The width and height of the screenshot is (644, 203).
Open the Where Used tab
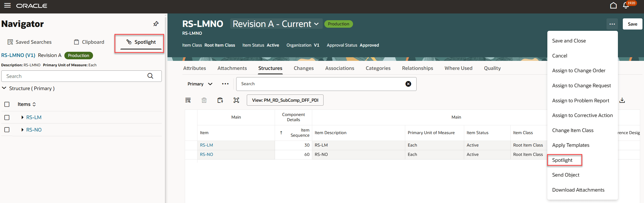(x=458, y=68)
